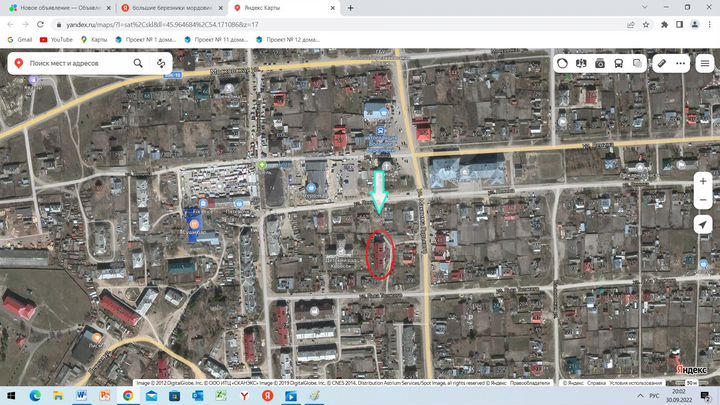Switch to the 'большие березники' Yandex search tab
This screenshot has width=720, height=405.
(171, 8)
